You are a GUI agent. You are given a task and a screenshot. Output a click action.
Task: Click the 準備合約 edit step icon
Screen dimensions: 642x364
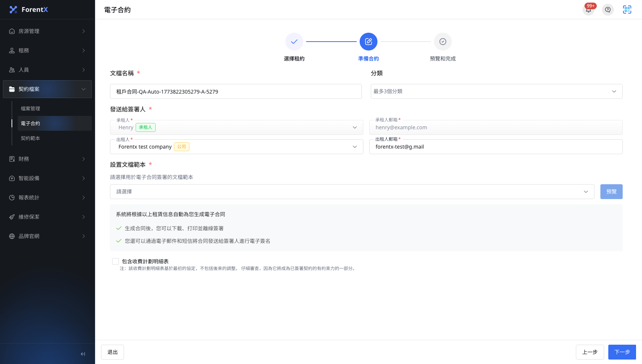369,42
